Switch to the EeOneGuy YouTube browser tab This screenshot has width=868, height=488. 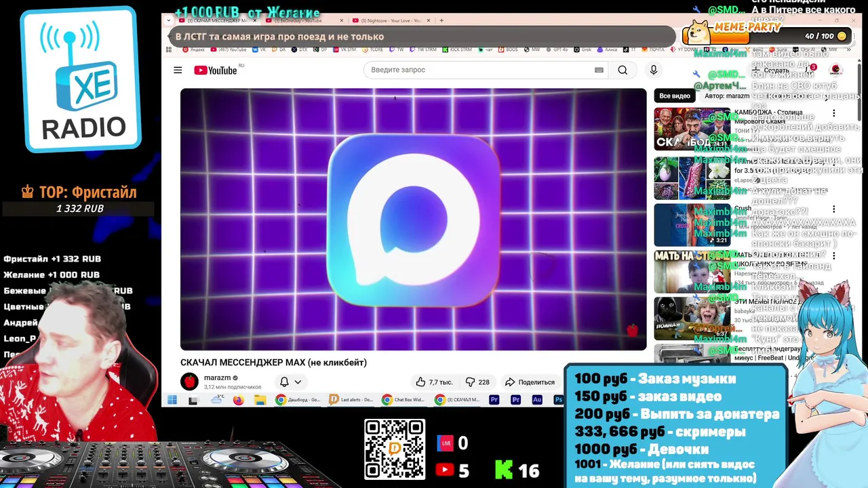[302, 20]
